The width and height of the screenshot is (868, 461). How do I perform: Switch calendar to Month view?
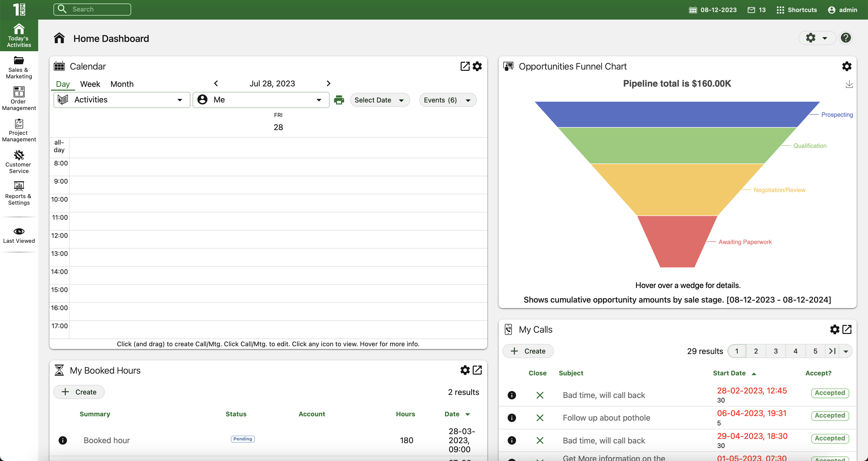click(122, 84)
